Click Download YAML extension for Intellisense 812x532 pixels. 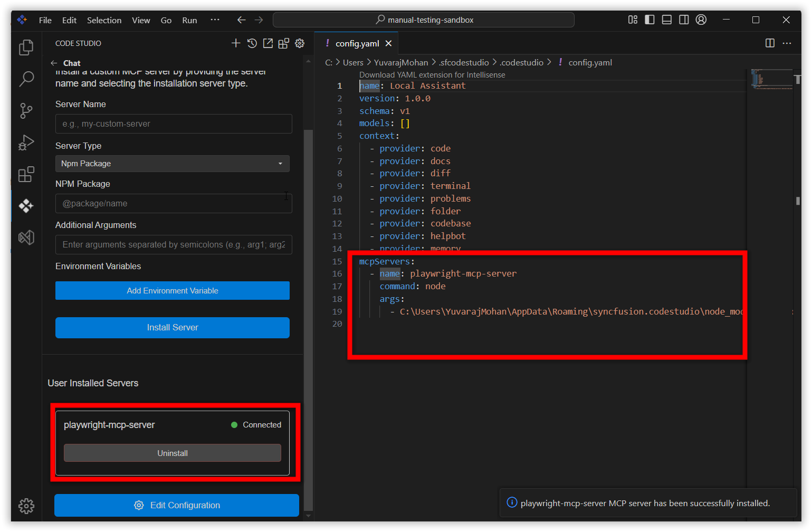coord(432,75)
